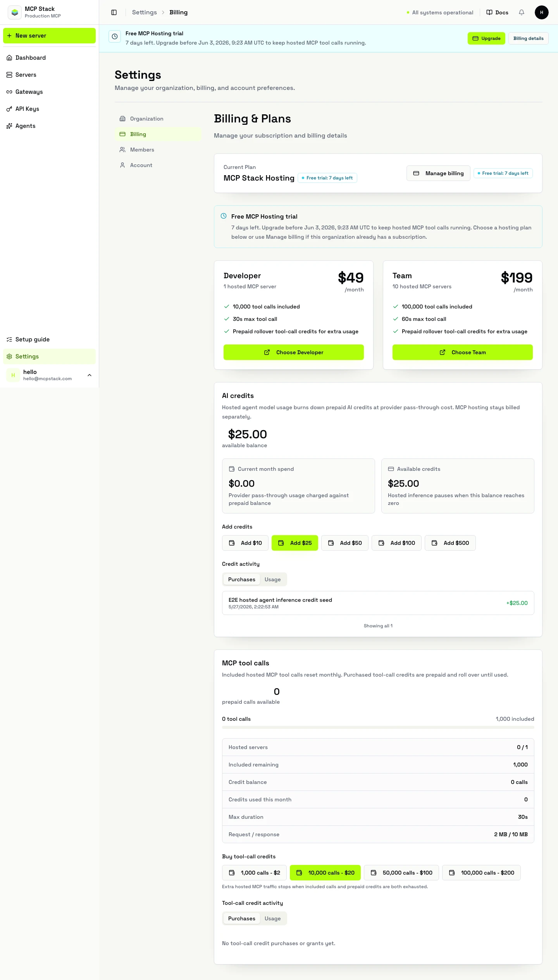Toggle the sidebar panel icon
Viewport: 558px width, 980px height.
114,12
